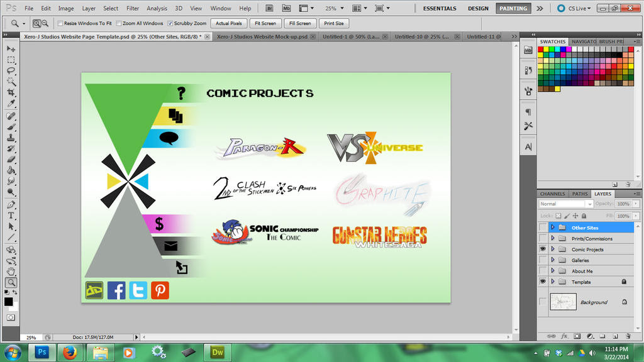Click the Print Size button
The image size is (644, 362).
[x=334, y=23]
